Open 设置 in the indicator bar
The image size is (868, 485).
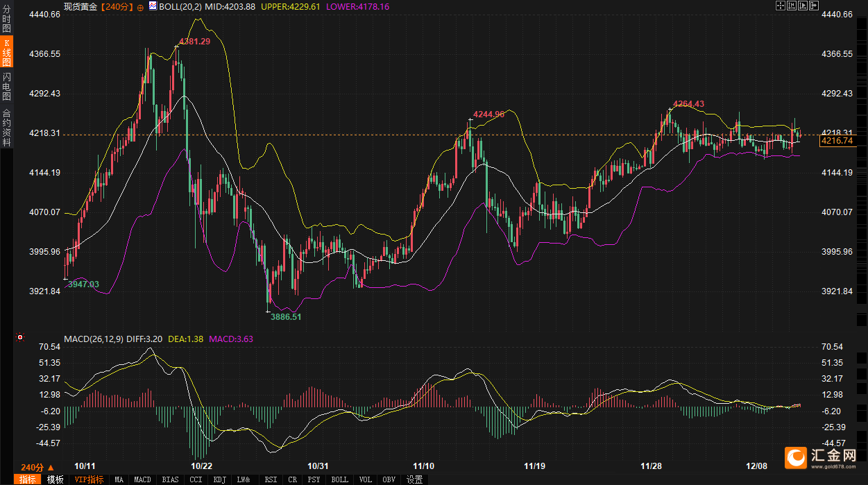414,479
